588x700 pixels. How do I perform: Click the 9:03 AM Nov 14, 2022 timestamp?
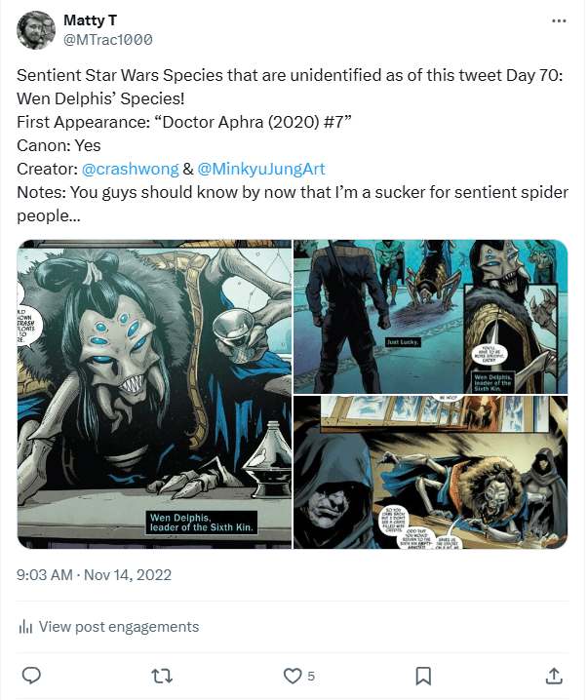(95, 575)
